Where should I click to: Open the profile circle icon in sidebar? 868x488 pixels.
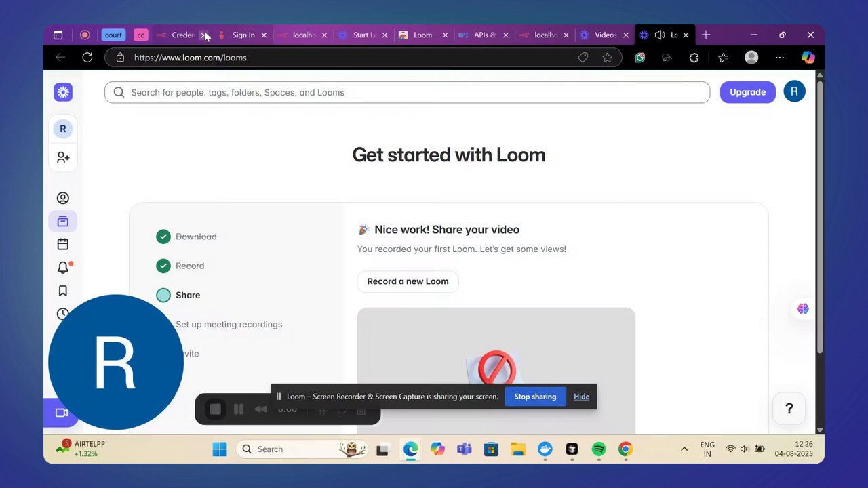[x=63, y=198]
